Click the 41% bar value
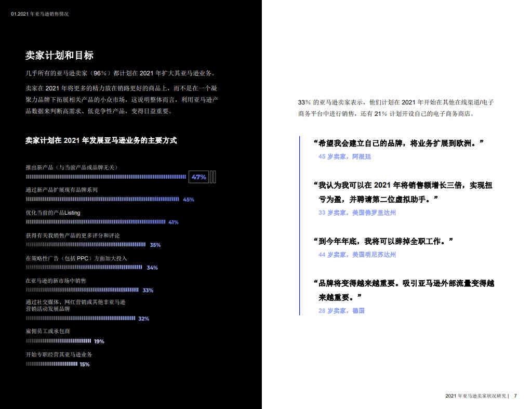This screenshot has width=532, height=409. point(174,222)
